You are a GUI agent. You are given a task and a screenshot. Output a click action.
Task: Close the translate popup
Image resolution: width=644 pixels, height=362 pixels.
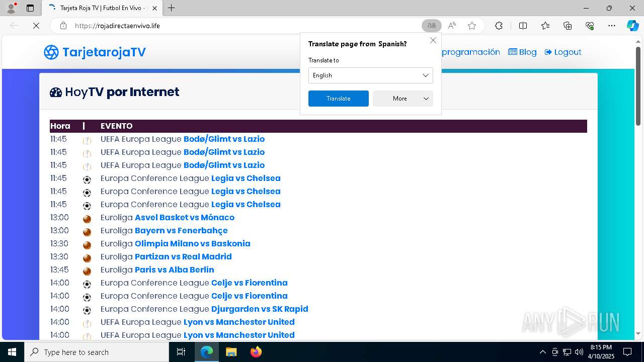[x=433, y=40]
